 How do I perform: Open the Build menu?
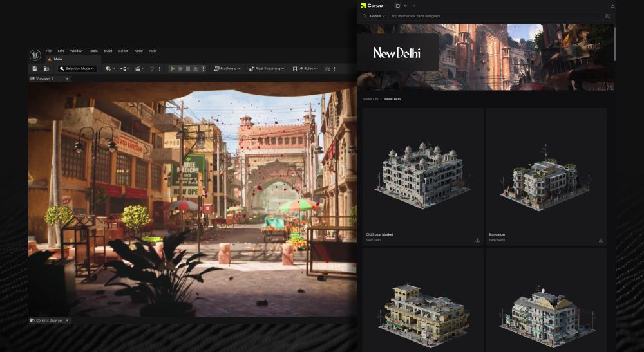(x=108, y=51)
